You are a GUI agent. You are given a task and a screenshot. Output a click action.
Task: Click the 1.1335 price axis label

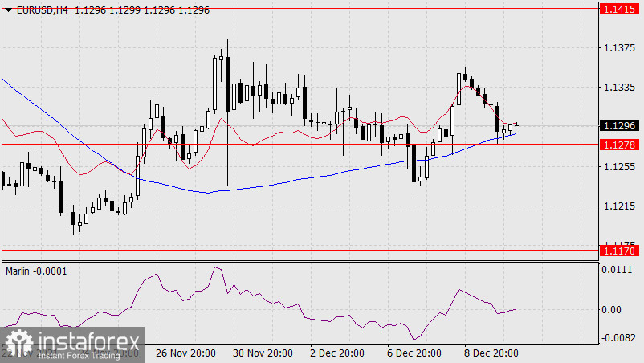[x=618, y=87]
